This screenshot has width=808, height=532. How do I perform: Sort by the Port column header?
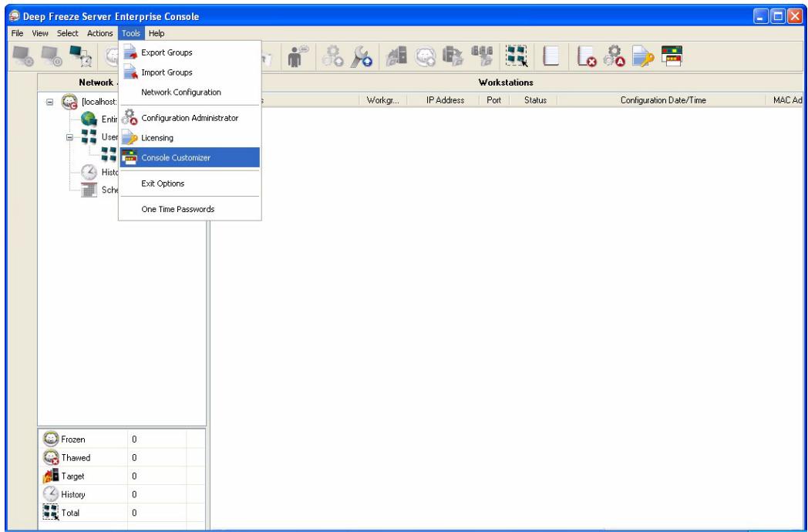coord(494,100)
